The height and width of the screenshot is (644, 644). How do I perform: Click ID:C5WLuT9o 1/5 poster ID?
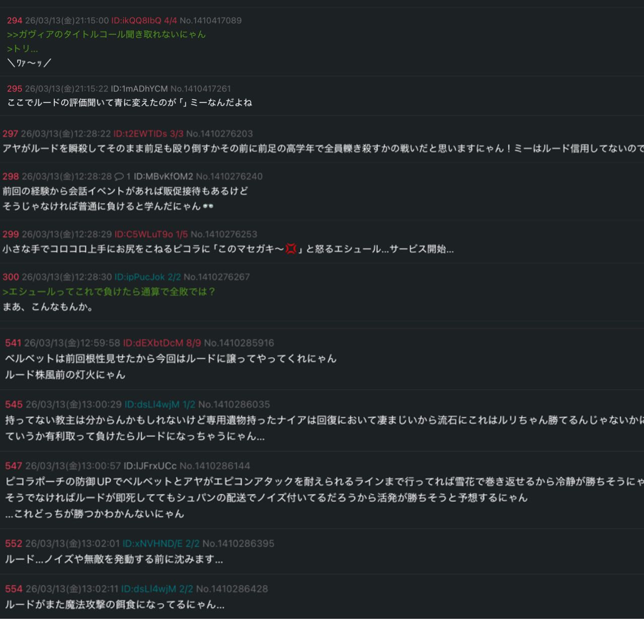coord(150,234)
